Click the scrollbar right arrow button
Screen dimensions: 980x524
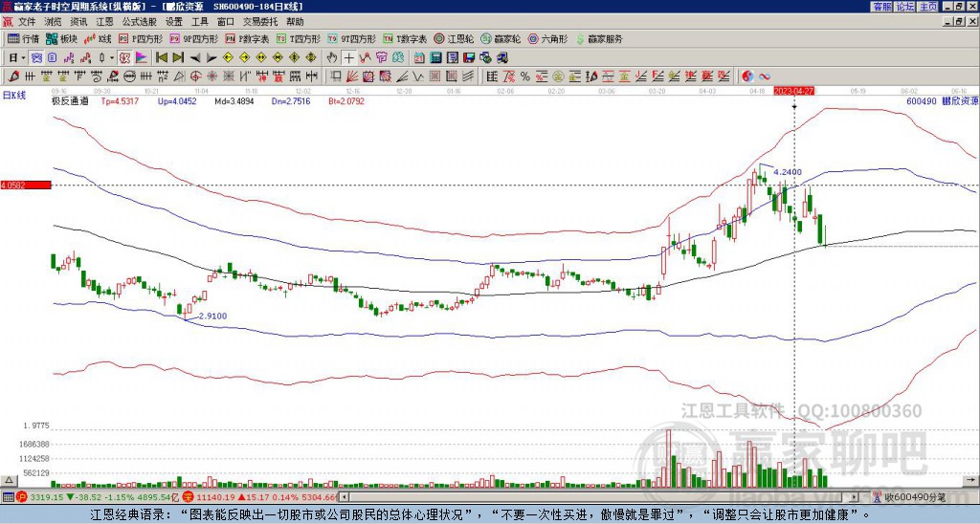(x=854, y=497)
